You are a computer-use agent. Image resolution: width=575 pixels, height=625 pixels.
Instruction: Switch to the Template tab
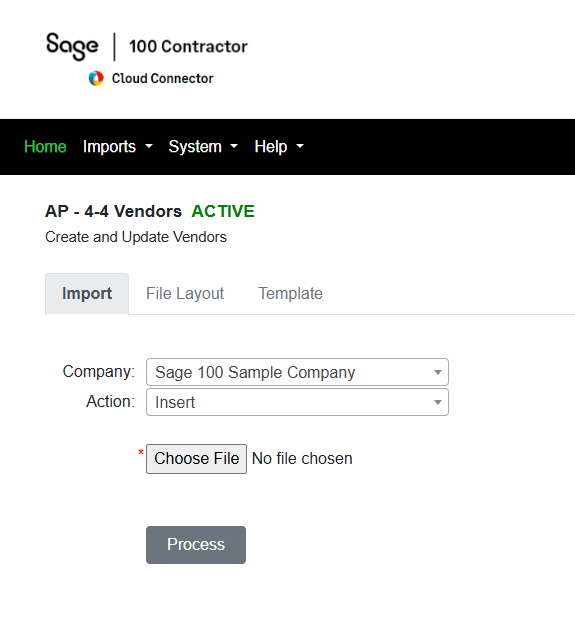pyautogui.click(x=290, y=294)
